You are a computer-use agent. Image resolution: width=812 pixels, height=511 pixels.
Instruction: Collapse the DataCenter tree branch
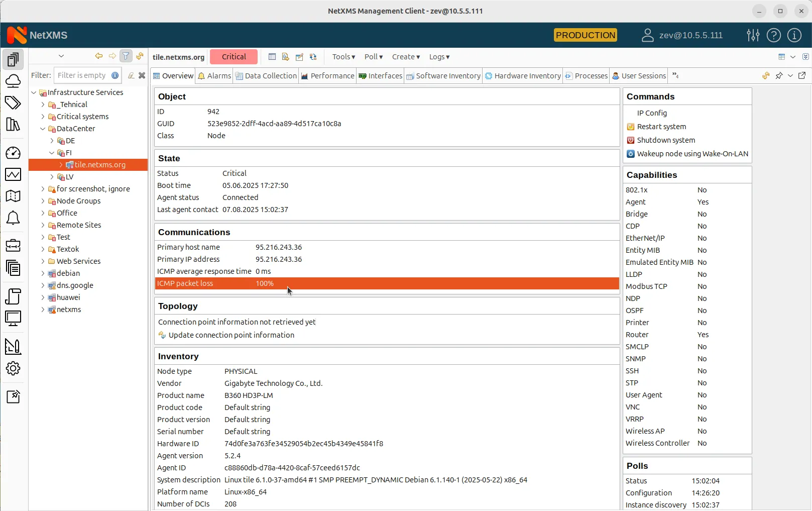pos(44,128)
